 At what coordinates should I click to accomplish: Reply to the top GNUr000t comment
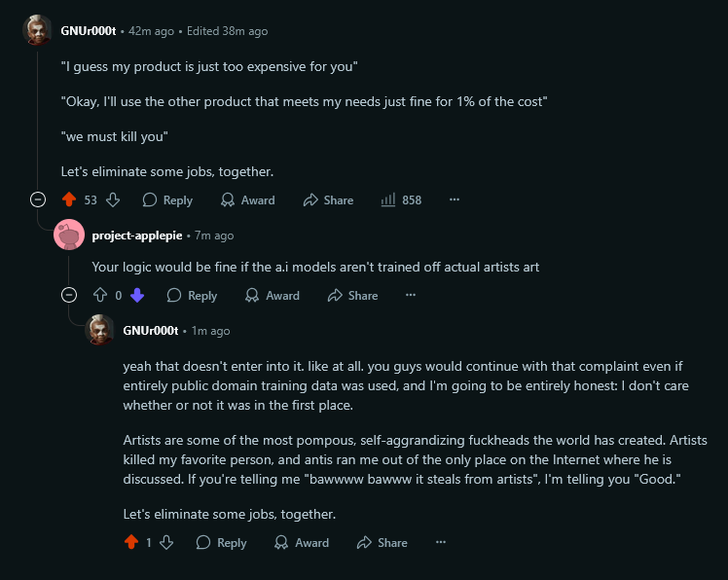point(167,199)
